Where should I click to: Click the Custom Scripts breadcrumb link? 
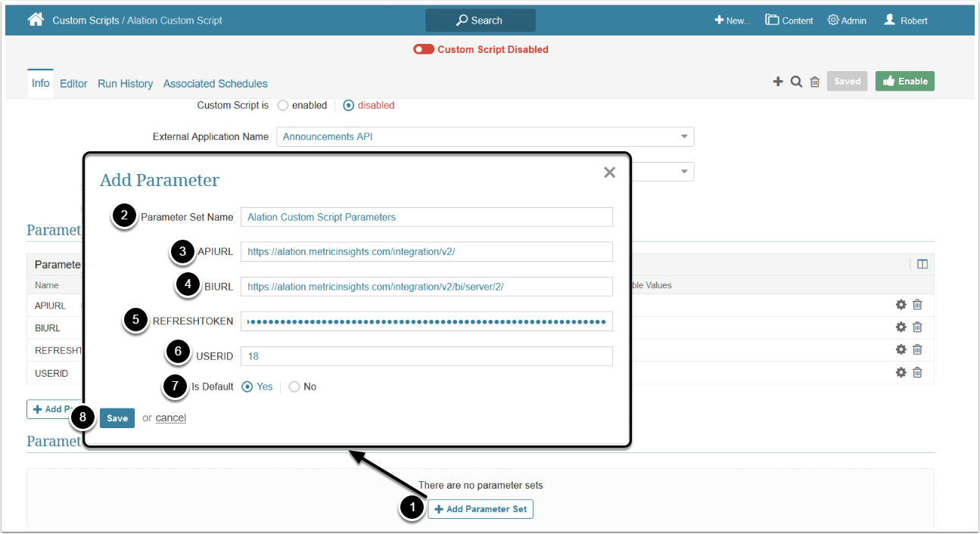(x=86, y=20)
